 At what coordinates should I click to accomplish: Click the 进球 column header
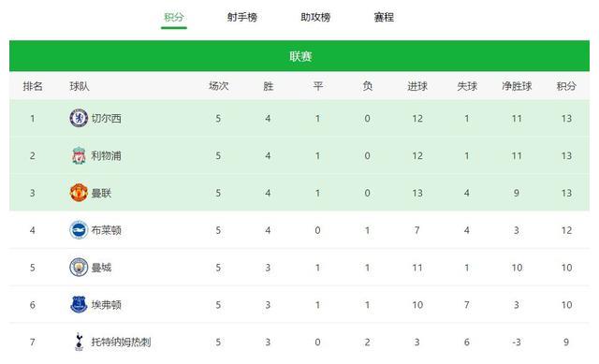(417, 86)
